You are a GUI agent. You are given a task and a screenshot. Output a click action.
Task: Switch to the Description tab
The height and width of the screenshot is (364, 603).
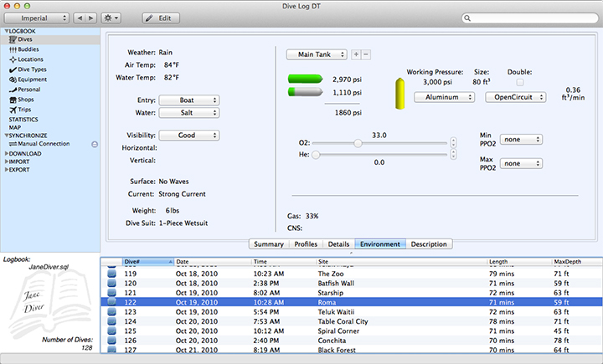(x=429, y=244)
